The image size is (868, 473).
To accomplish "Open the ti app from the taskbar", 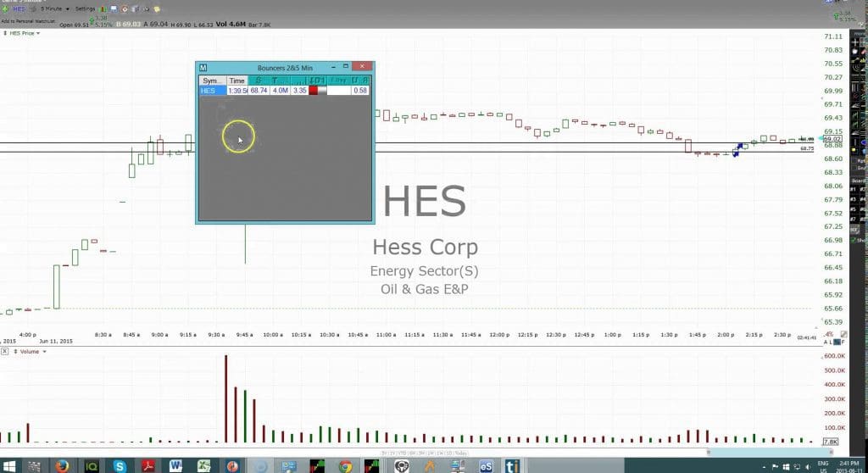I will [513, 466].
